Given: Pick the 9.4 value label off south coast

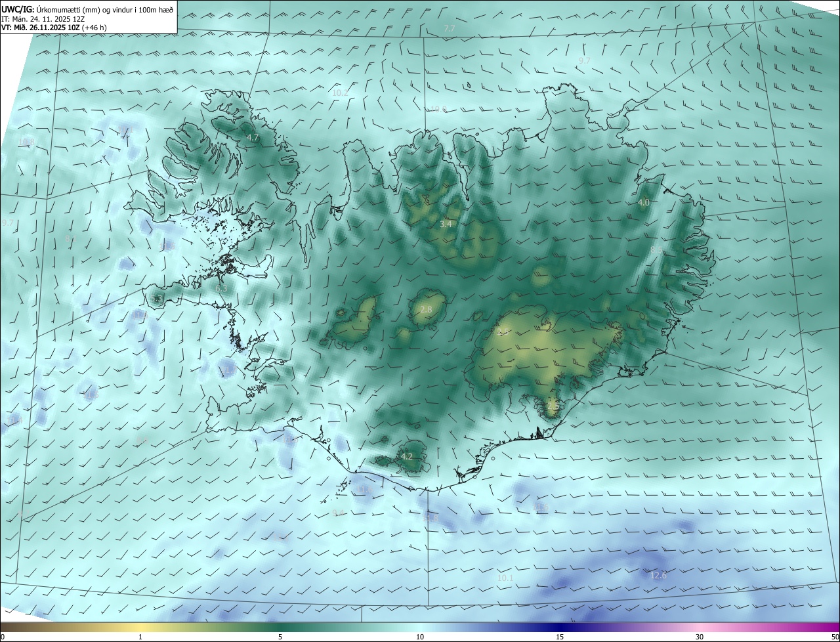Looking at the screenshot, I should [338, 513].
